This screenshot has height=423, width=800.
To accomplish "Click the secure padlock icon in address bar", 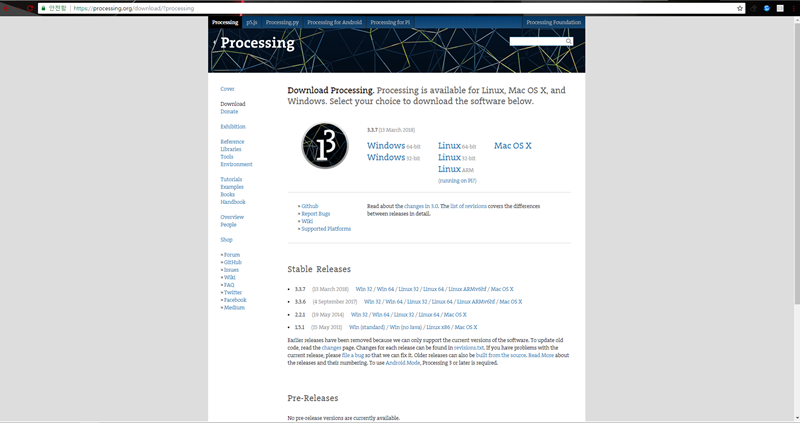I will [43, 8].
